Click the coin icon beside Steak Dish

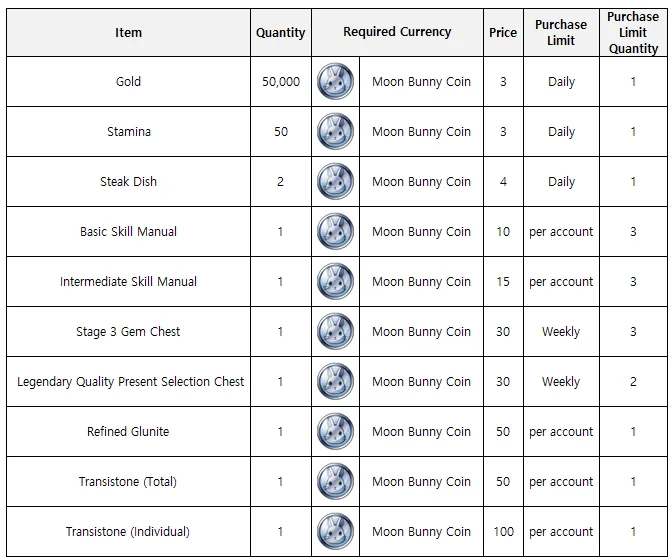(336, 182)
